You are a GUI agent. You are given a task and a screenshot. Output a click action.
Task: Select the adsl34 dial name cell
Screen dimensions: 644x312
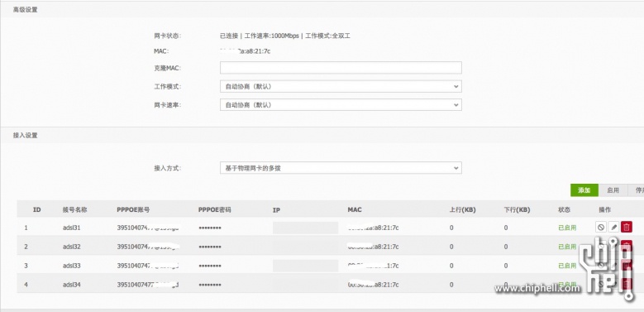[x=71, y=285]
